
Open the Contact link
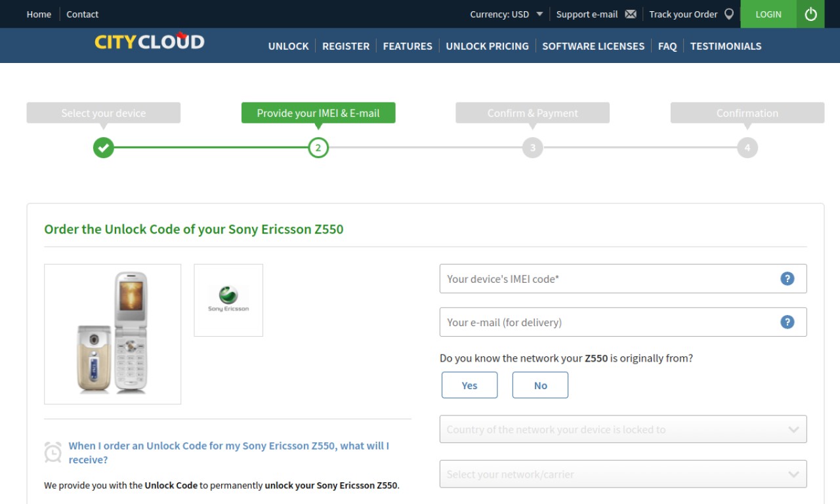click(83, 14)
